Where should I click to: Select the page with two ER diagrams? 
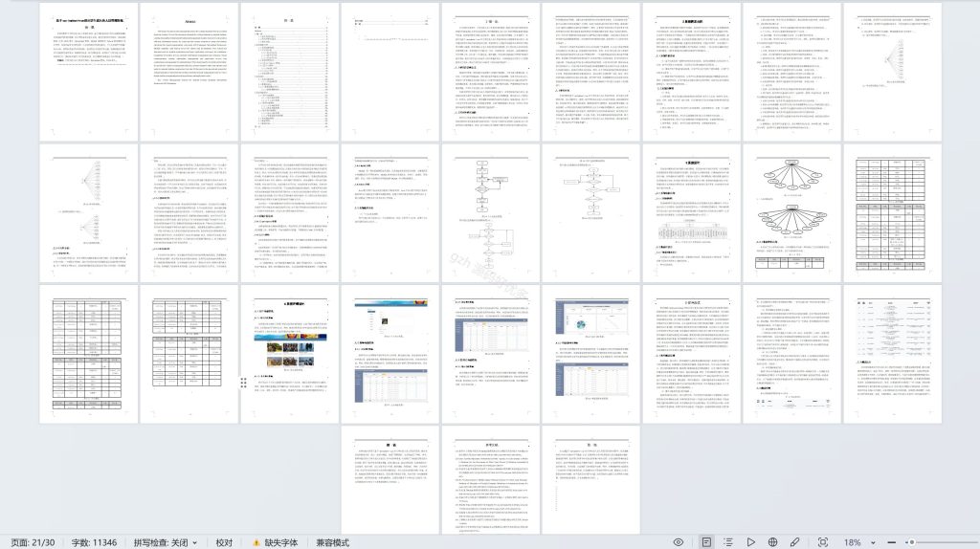click(791, 213)
